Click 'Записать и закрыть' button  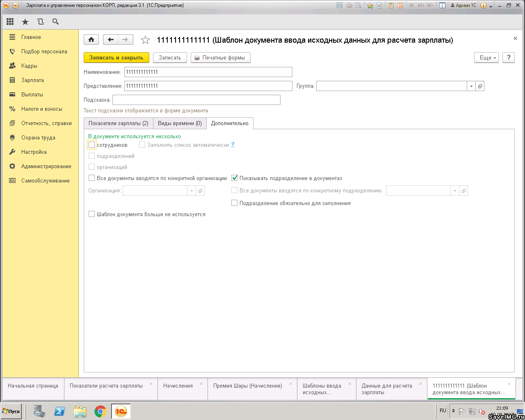click(x=116, y=57)
